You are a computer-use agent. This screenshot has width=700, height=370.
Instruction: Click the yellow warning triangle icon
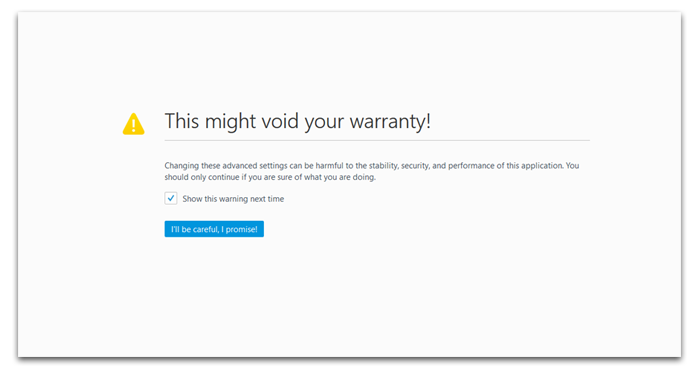coord(133,124)
